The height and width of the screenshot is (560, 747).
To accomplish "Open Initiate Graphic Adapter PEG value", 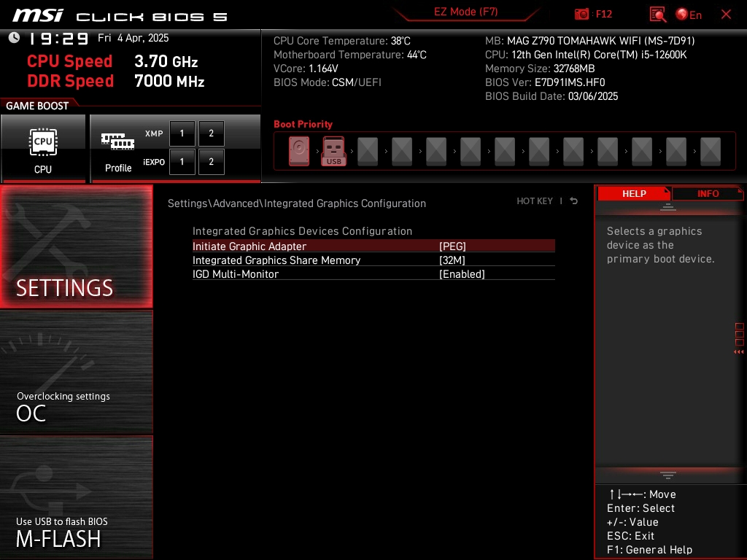I will tap(452, 246).
